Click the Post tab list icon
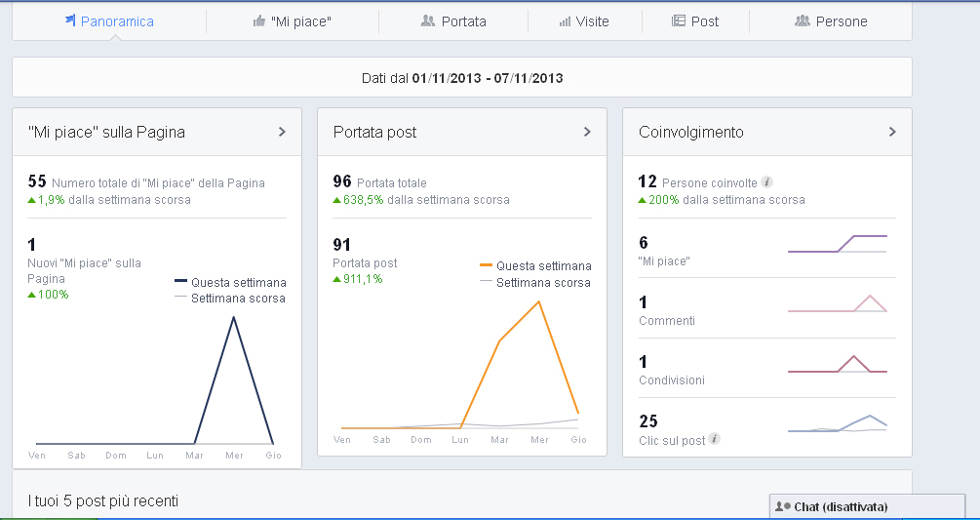Viewport: 980px width, 520px height. [x=679, y=20]
